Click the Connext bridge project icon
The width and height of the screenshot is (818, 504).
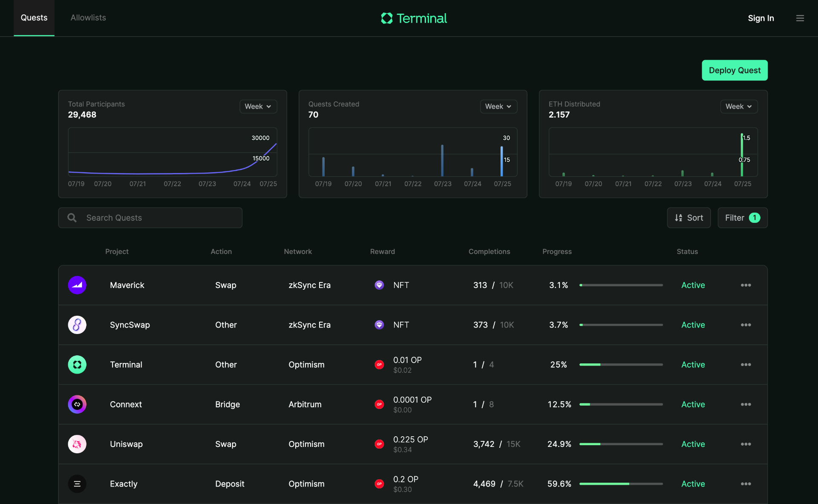[x=77, y=404]
